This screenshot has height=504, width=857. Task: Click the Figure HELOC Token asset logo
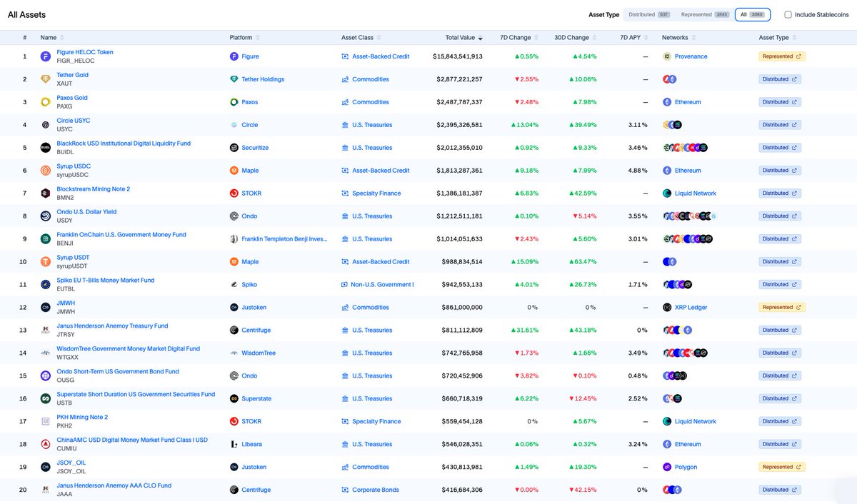coord(46,56)
